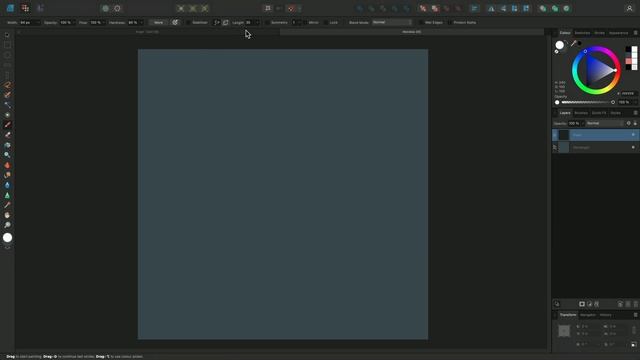Open the Layers panel hamburger menu
This screenshot has width=640, height=360.
click(636, 113)
